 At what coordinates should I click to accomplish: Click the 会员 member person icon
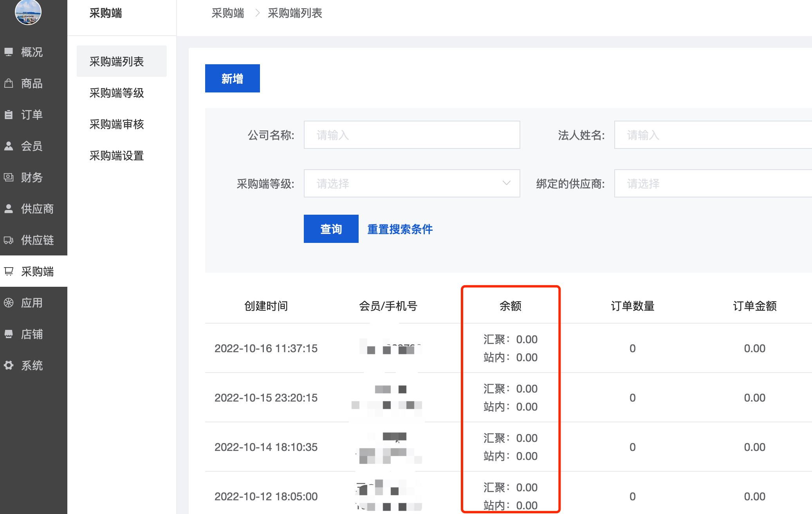click(x=9, y=146)
